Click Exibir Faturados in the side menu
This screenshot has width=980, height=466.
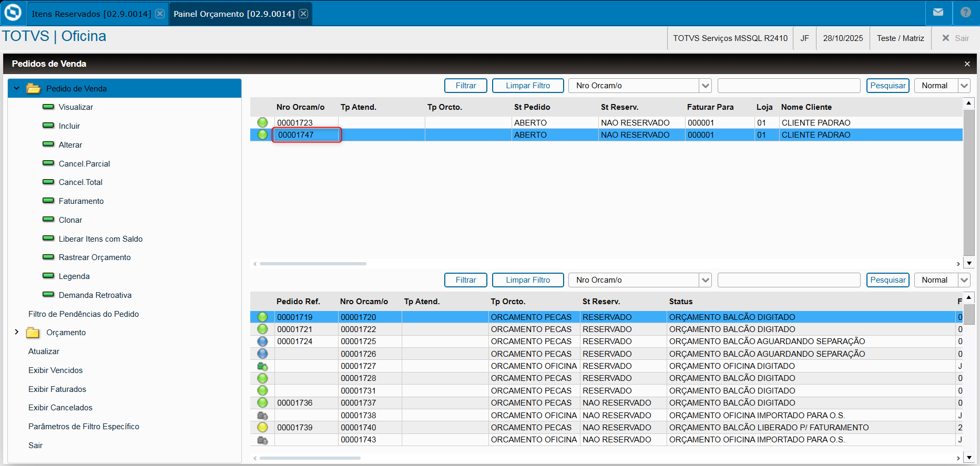pos(57,389)
